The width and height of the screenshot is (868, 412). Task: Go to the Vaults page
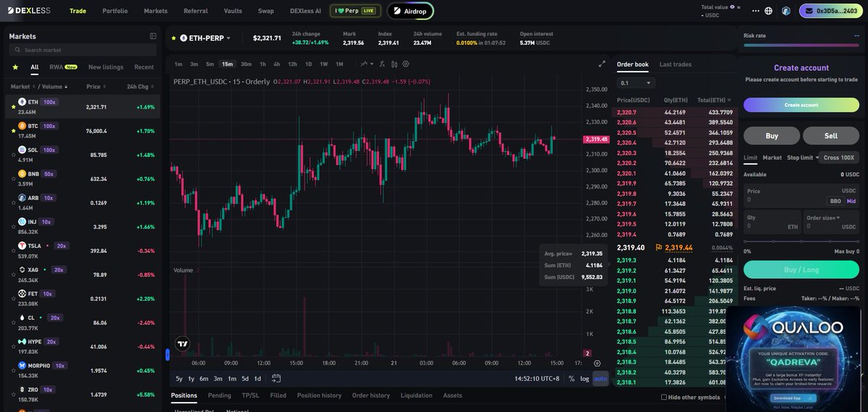click(233, 11)
